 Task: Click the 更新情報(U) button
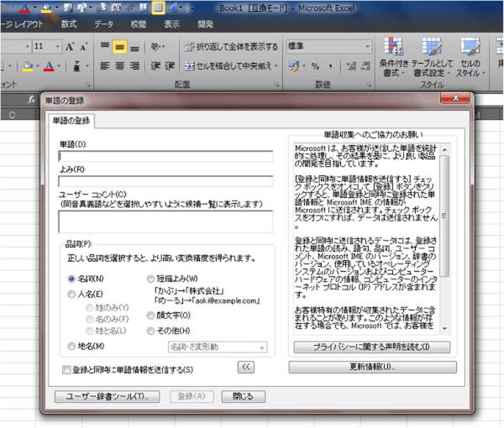pos(372,367)
